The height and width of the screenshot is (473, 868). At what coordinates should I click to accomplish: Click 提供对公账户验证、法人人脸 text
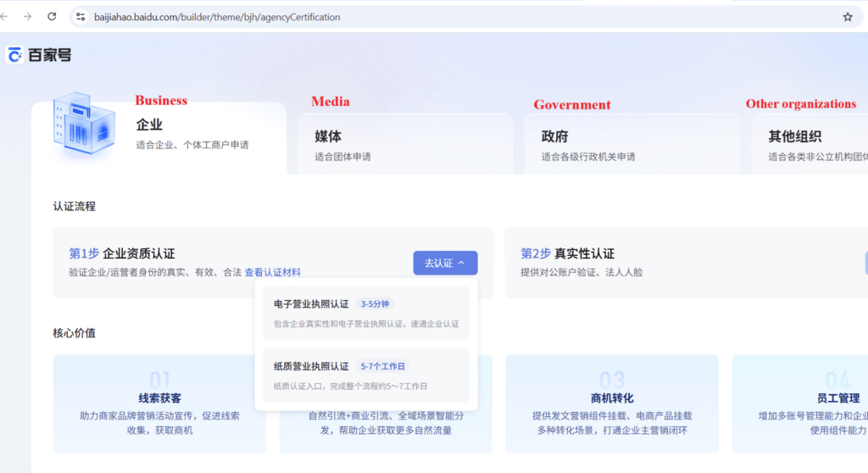tap(581, 272)
